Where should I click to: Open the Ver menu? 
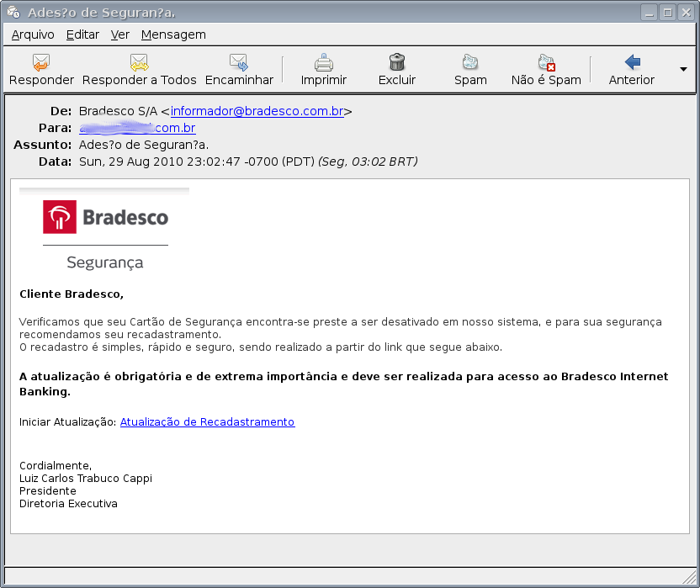(120, 34)
